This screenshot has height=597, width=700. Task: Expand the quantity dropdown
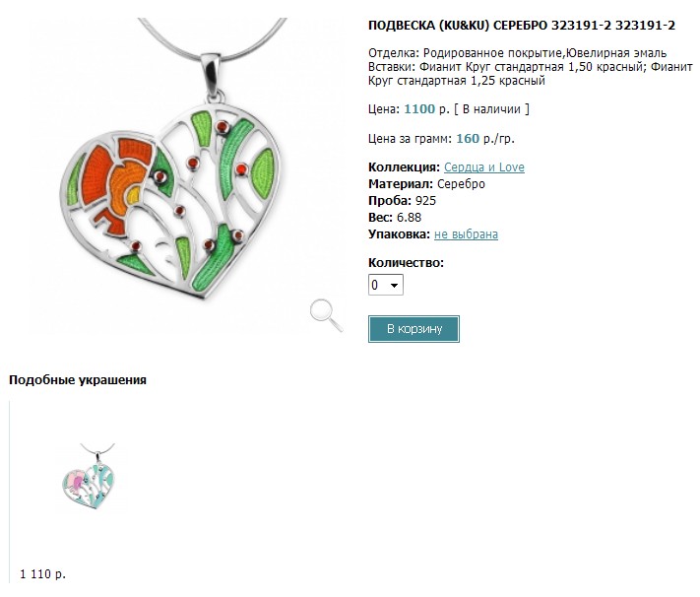tap(386, 285)
